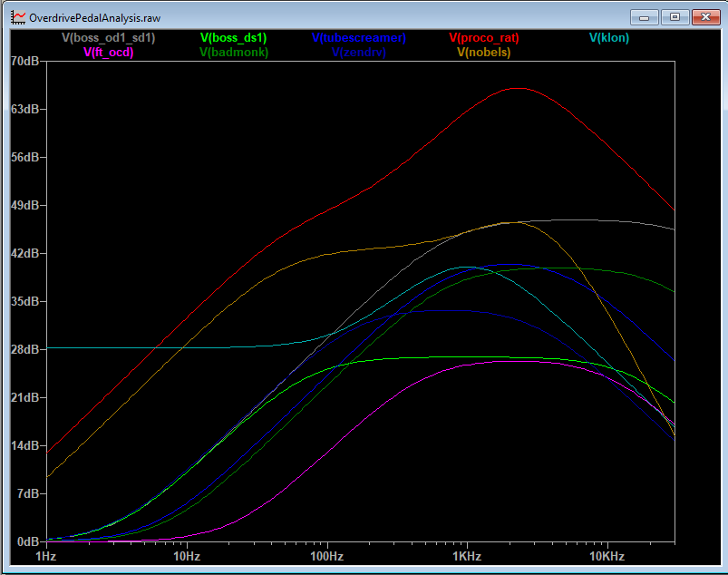Select the V(ft_ocd) trace label
This screenshot has width=728, height=575.
click(x=108, y=52)
